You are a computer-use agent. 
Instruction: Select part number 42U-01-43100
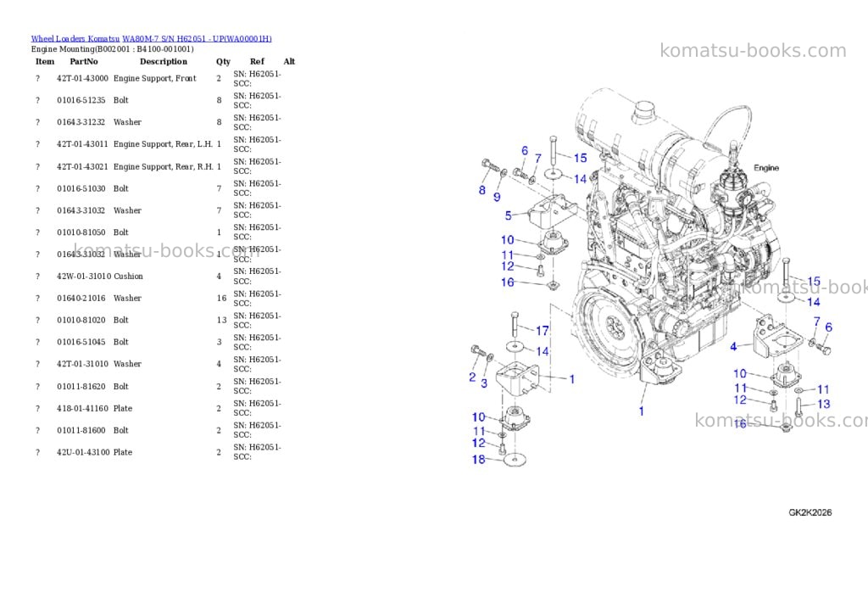pyautogui.click(x=83, y=453)
